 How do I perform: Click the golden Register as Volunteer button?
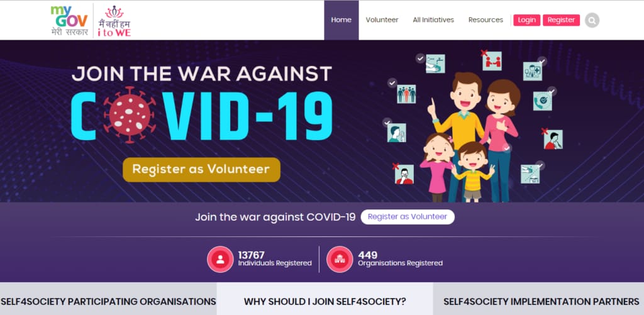[201, 170]
